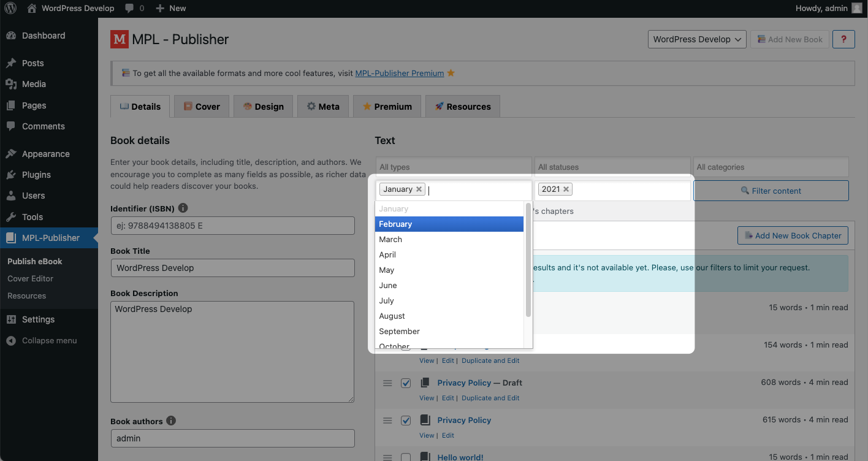Check the Hello world! chapter checkbox
This screenshot has width=868, height=461.
click(x=406, y=458)
